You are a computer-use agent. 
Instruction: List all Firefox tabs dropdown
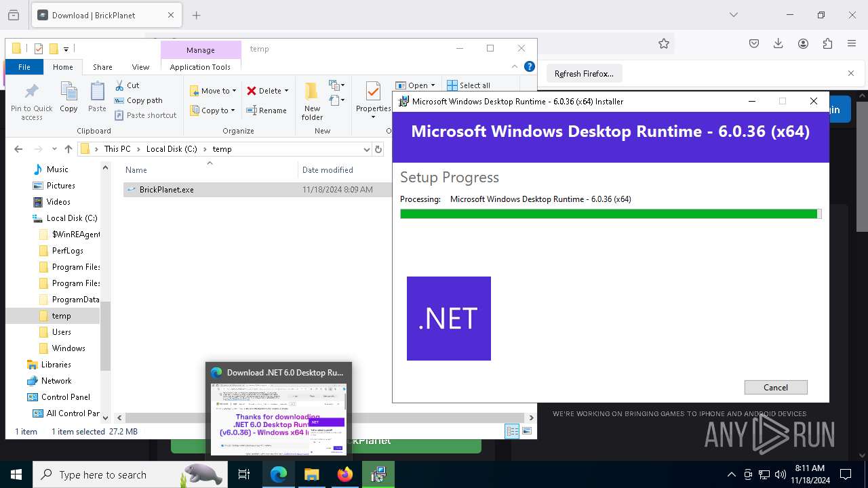pyautogui.click(x=733, y=15)
